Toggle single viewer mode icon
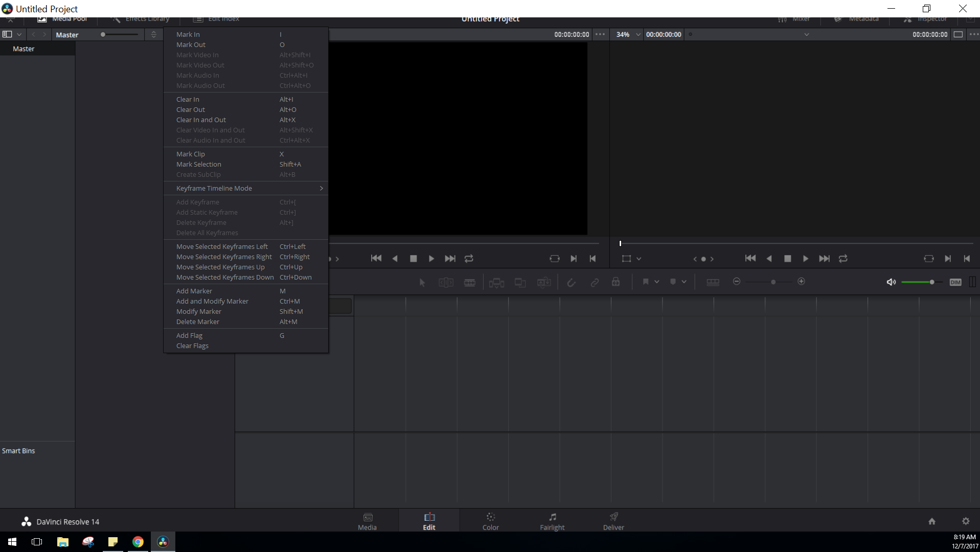 coord(958,34)
